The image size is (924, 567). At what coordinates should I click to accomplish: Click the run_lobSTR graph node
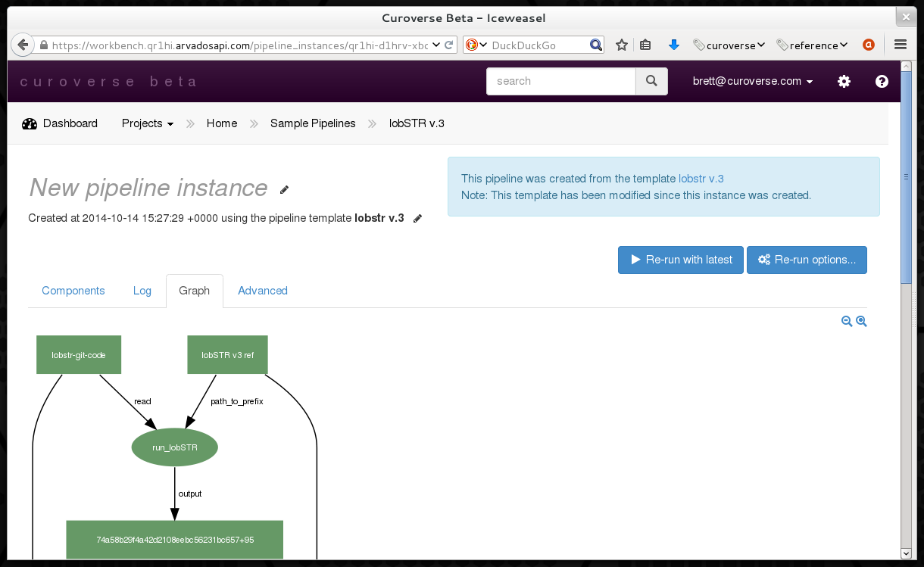(x=175, y=447)
